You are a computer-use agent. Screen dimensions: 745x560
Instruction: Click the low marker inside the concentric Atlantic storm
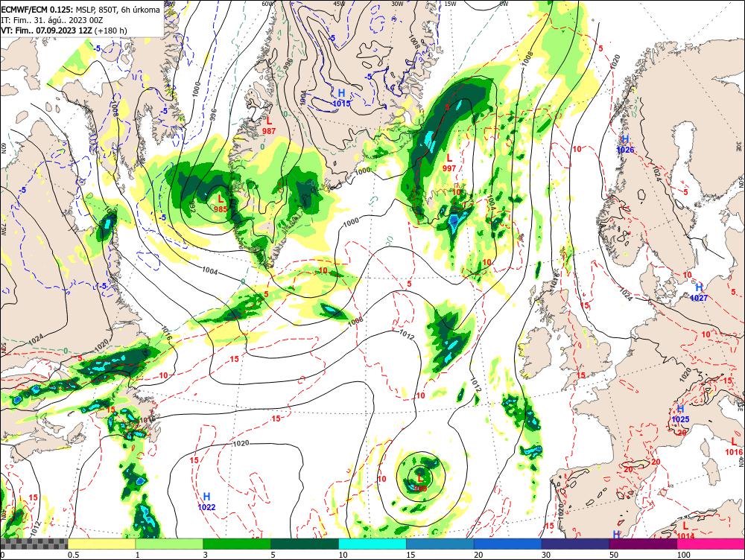[420, 482]
